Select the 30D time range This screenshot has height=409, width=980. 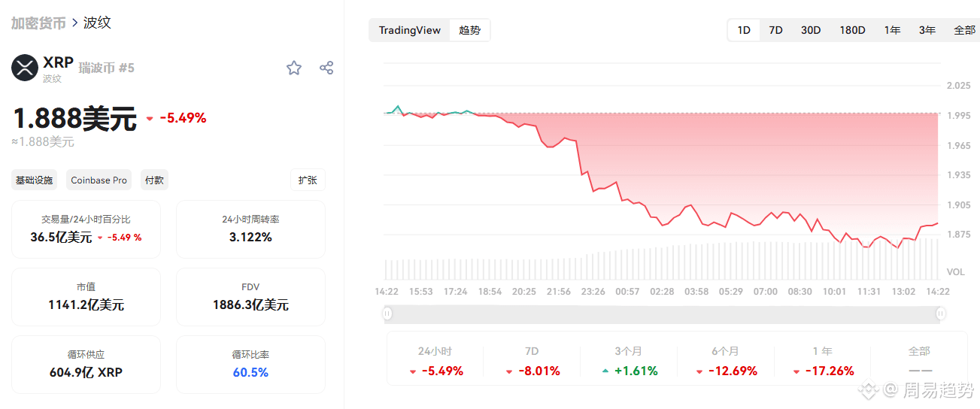click(x=811, y=30)
